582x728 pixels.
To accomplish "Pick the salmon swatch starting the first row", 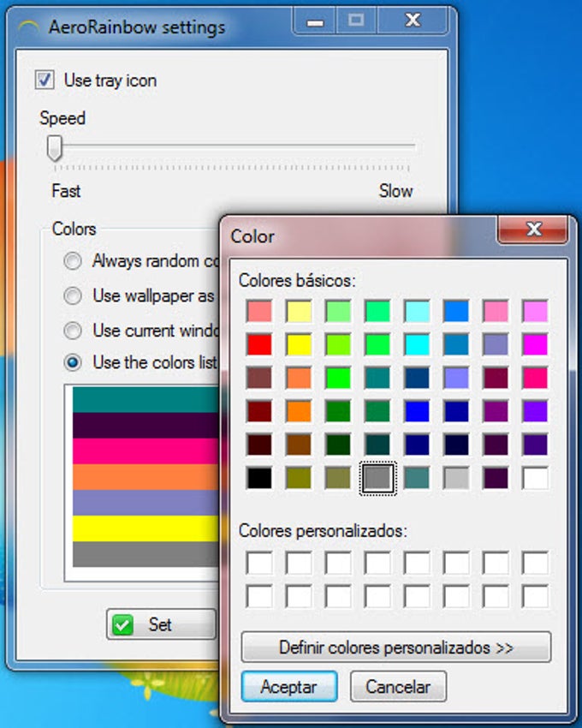I will point(259,311).
